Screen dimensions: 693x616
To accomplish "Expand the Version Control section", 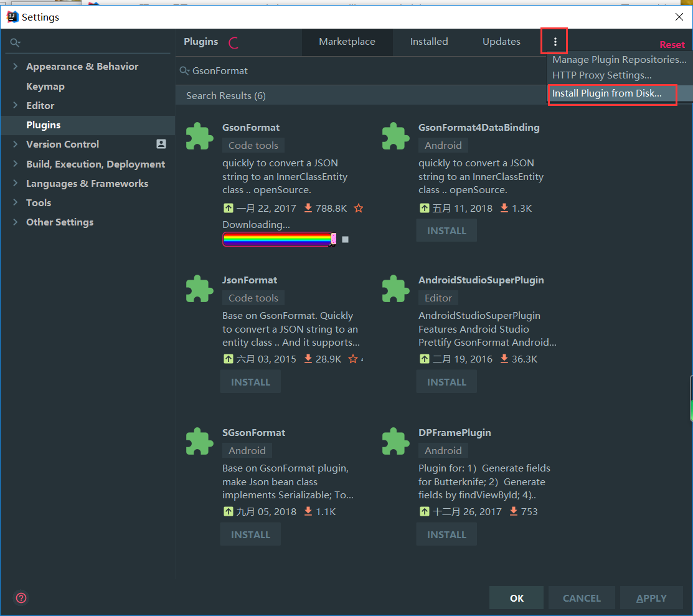I will 16,145.
